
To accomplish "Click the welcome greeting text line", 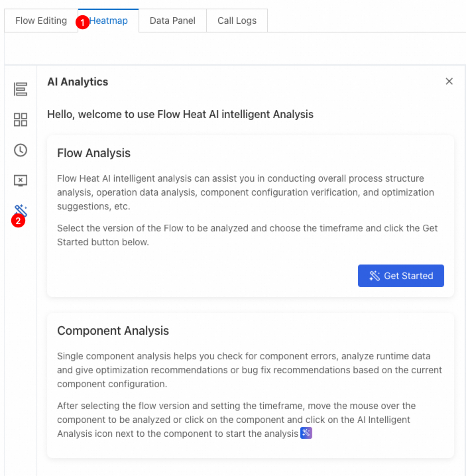I will 180,114.
